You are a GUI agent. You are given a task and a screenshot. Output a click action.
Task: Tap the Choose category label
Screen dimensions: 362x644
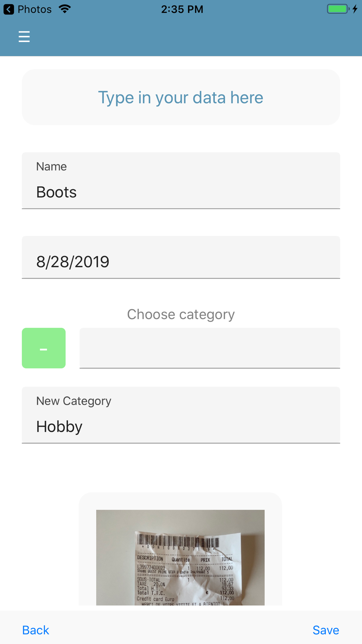[181, 314]
